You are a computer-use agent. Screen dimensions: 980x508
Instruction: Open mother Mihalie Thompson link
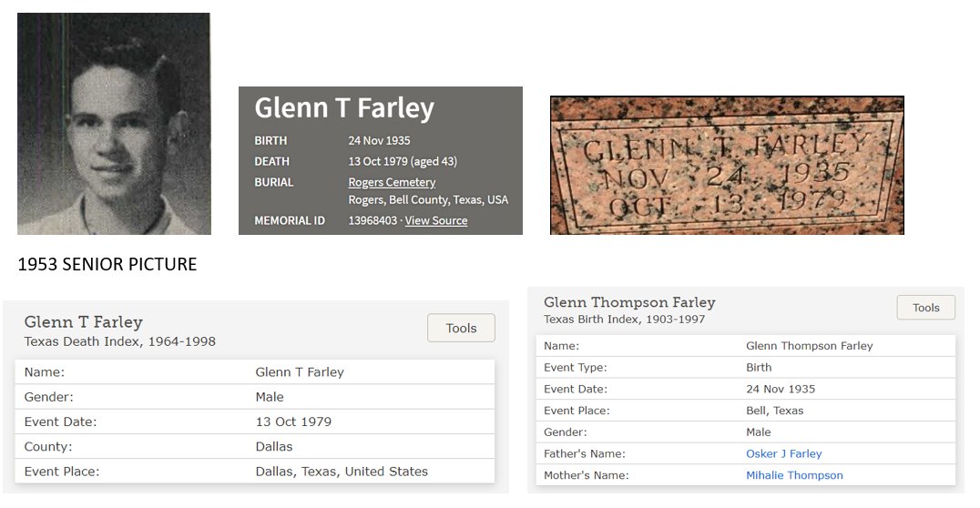tap(794, 475)
